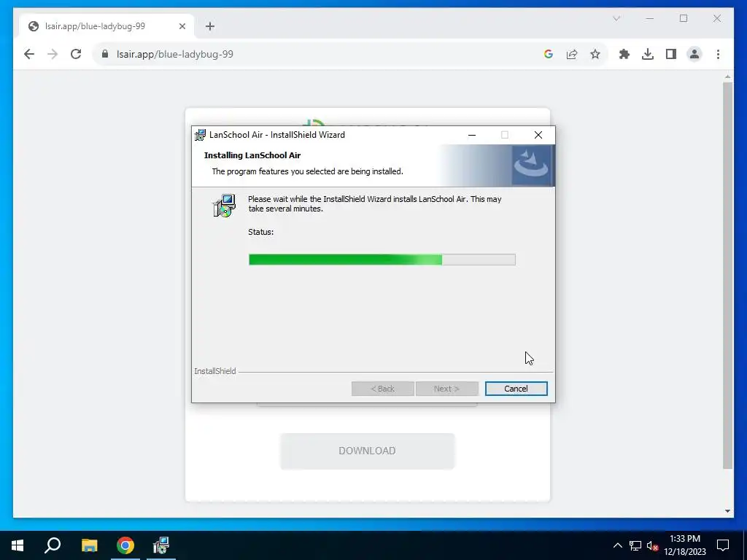Click the 'Installing LanSchool Air' heading
The width and height of the screenshot is (747, 560).
pyautogui.click(x=252, y=155)
